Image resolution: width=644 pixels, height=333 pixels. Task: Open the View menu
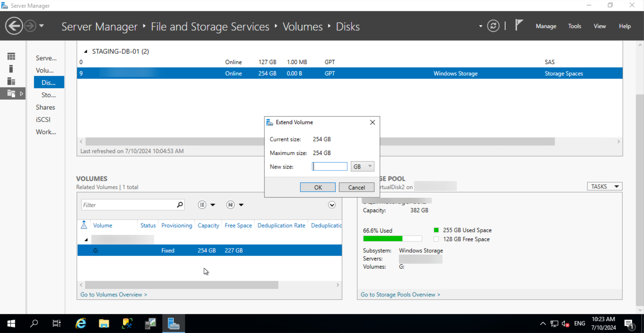coord(599,26)
